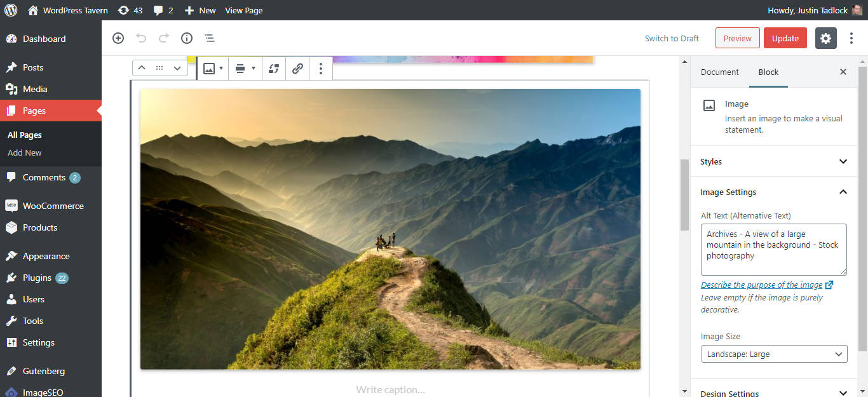The height and width of the screenshot is (397, 868).
Task: Open editor settings with the gear icon
Action: pos(825,38)
